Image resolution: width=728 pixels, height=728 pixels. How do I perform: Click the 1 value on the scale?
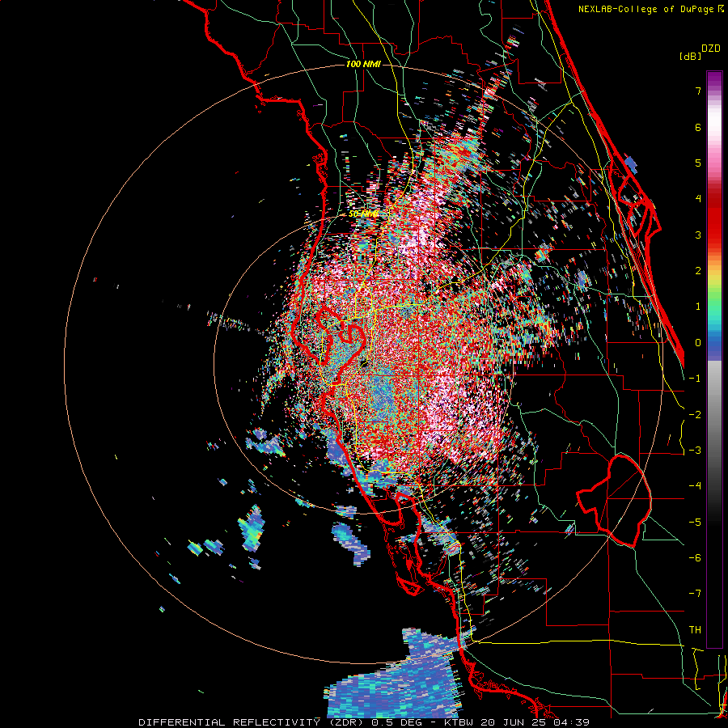click(698, 307)
